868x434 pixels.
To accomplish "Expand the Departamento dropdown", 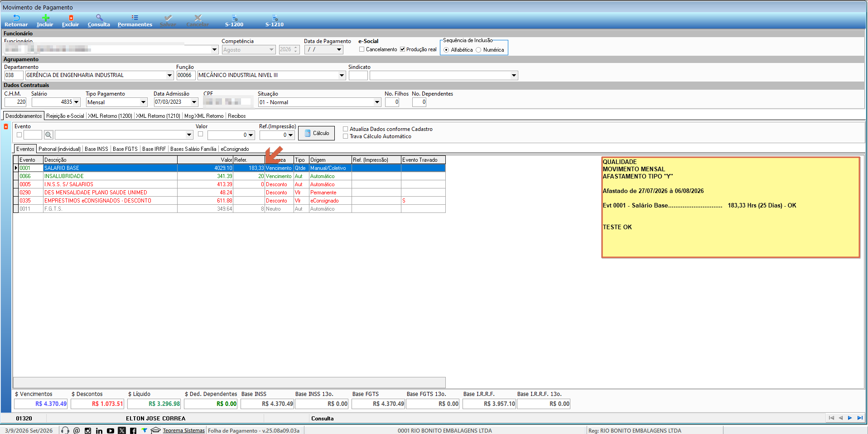I will 170,76.
